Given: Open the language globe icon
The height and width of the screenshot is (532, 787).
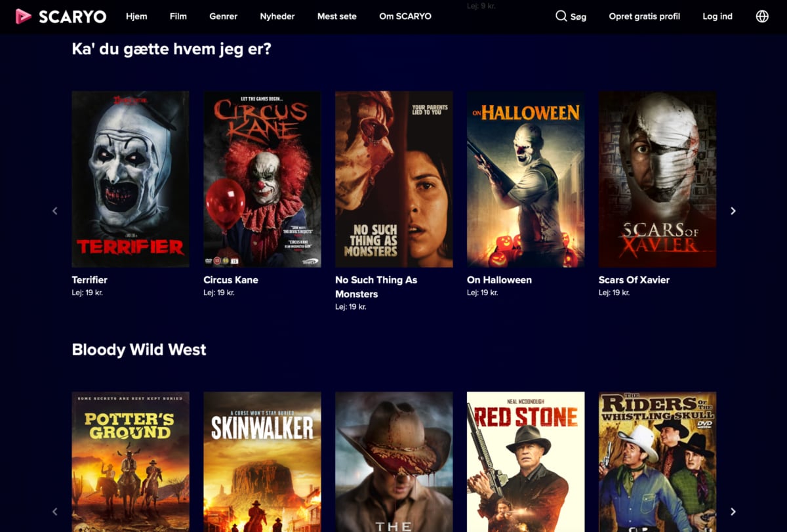Looking at the screenshot, I should click(x=762, y=16).
